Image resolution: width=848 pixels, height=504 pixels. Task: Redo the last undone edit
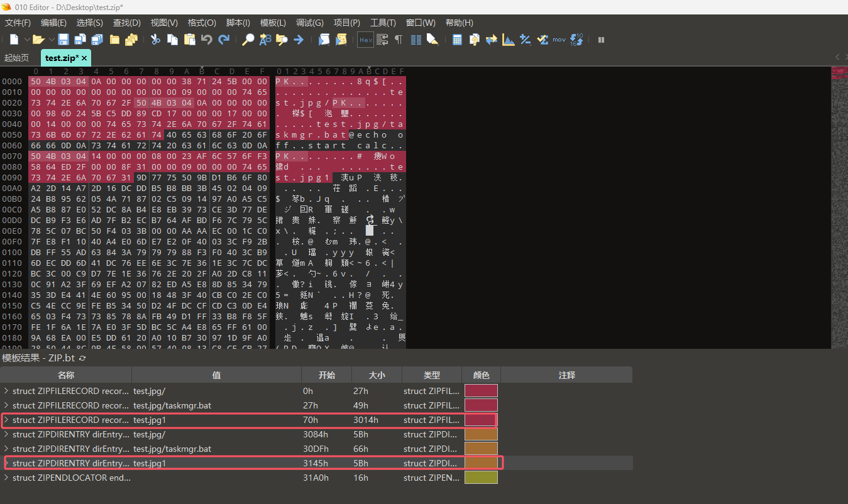(x=224, y=40)
